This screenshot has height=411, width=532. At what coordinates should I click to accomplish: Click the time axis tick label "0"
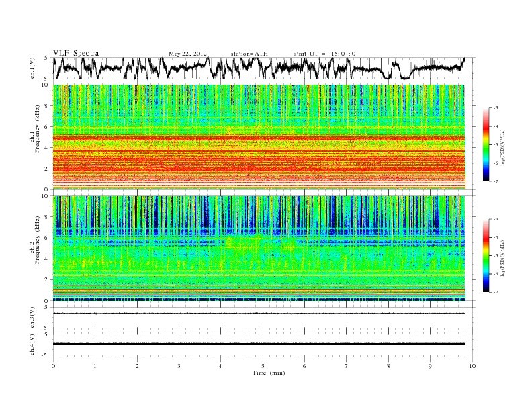point(53,366)
